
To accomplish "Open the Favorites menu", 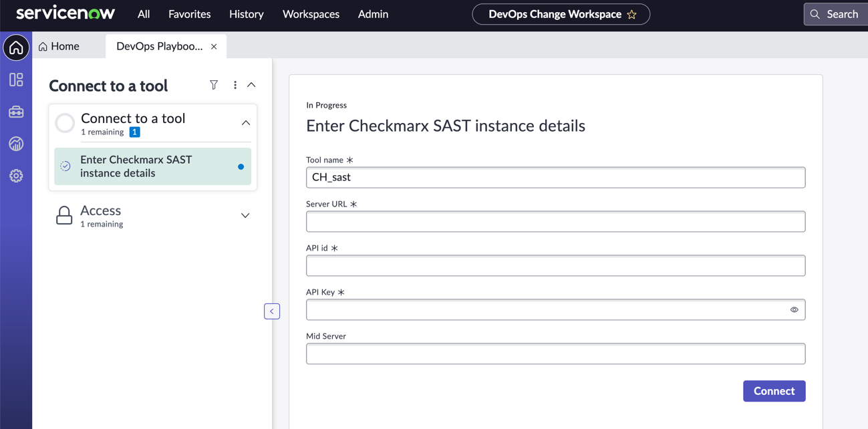I will [190, 14].
